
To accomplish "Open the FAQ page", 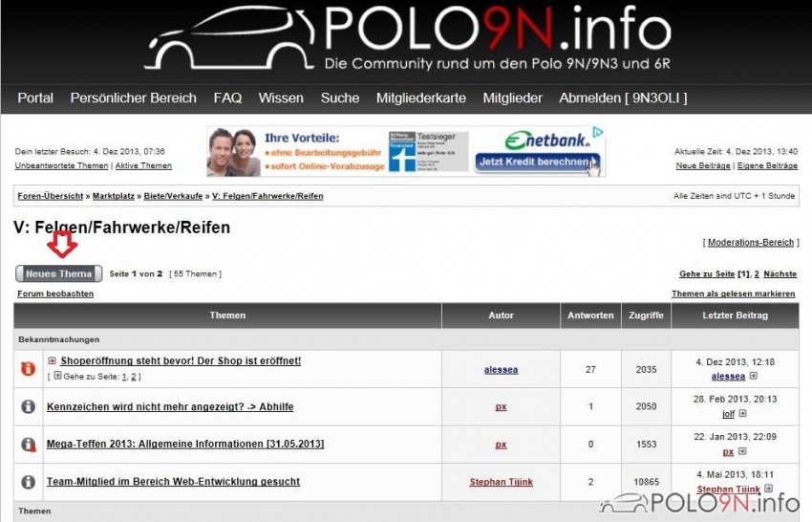I will click(227, 98).
